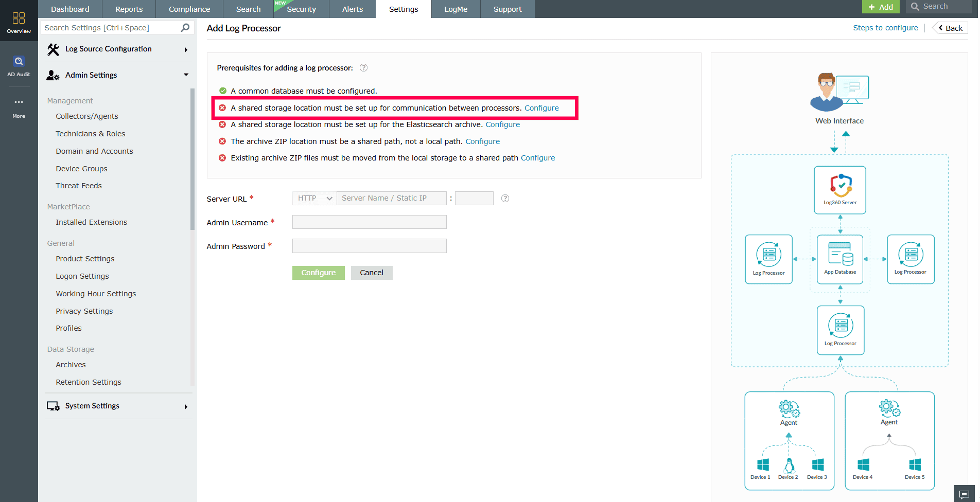Screen dimensions: 980x502
Task: Configure shared storage for processor communication
Action: coord(541,108)
